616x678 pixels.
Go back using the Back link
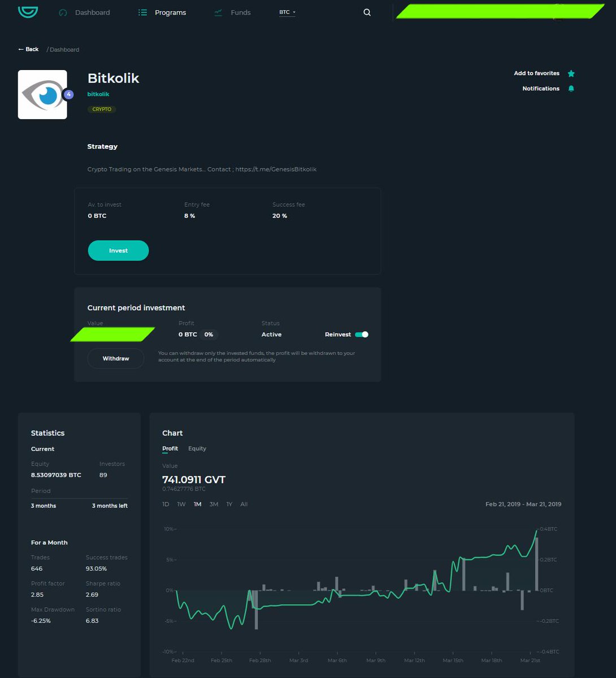28,49
